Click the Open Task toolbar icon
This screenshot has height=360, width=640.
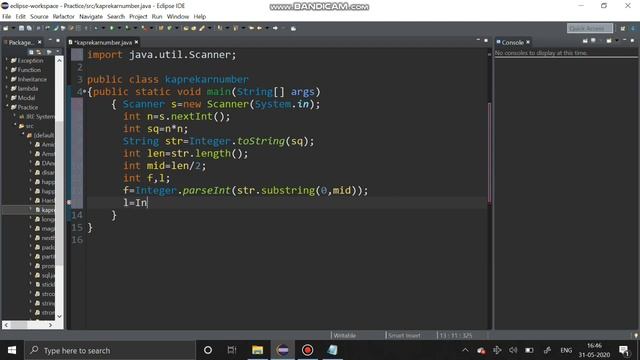point(193,28)
